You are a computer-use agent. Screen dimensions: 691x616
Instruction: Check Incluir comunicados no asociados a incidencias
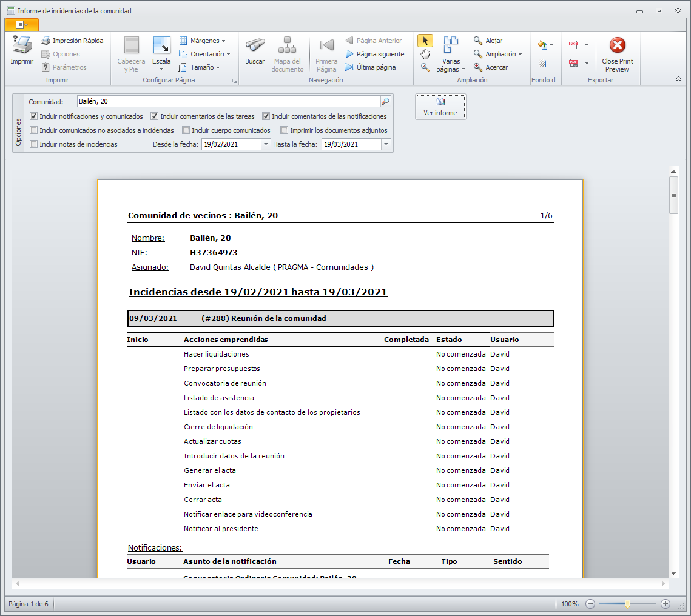(x=33, y=130)
